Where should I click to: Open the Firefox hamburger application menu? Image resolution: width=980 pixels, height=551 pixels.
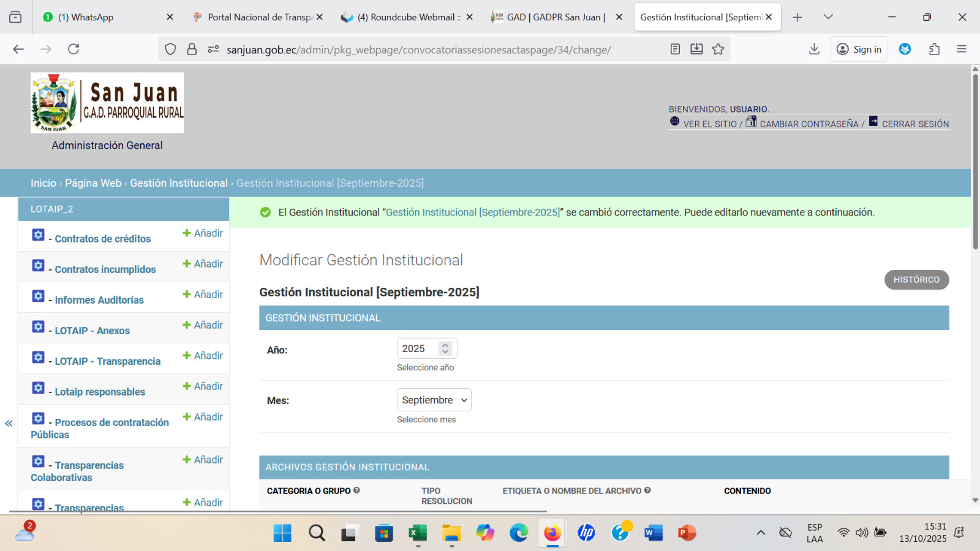[961, 50]
